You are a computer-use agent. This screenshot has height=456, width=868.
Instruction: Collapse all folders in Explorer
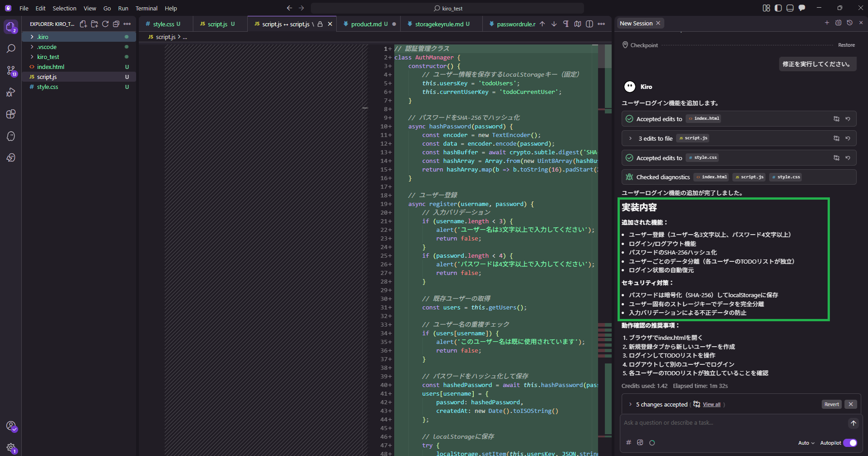[116, 24]
